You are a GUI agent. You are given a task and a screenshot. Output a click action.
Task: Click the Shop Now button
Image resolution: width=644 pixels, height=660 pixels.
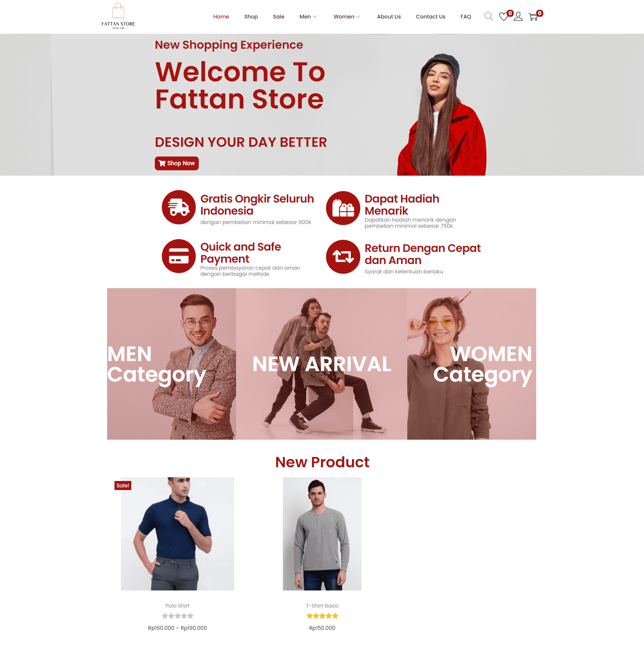pyautogui.click(x=177, y=163)
